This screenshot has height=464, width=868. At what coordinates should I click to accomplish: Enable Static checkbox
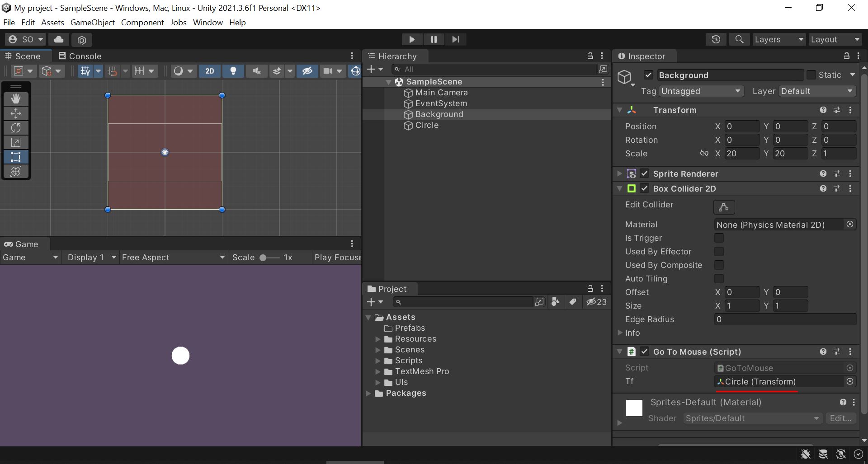coord(811,75)
